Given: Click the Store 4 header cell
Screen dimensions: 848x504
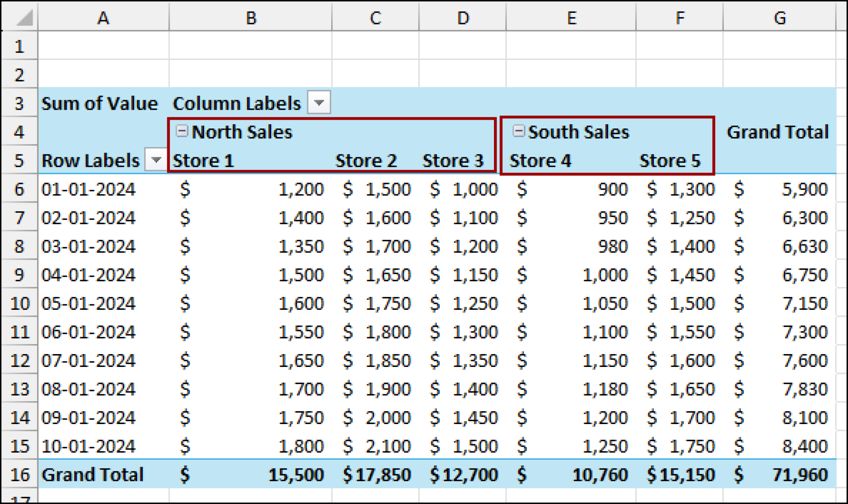Looking at the screenshot, I should [540, 161].
